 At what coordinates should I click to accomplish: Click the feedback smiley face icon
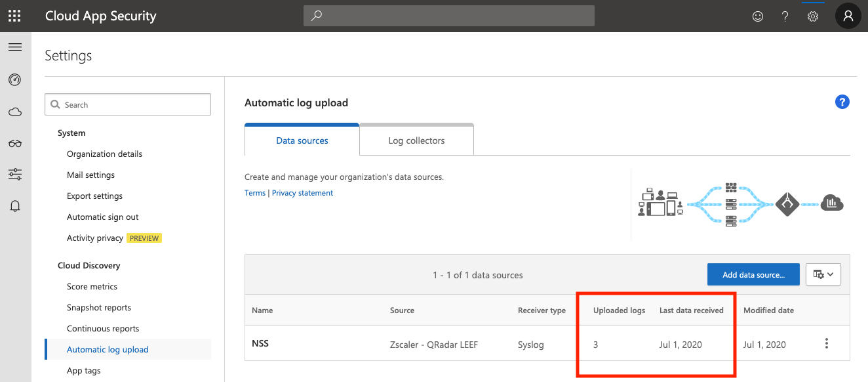(x=758, y=16)
